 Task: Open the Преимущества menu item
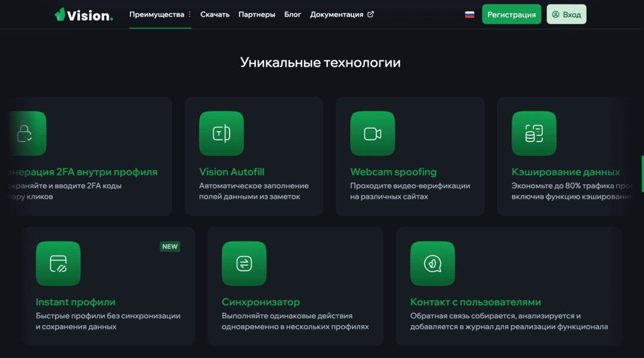[x=156, y=14]
